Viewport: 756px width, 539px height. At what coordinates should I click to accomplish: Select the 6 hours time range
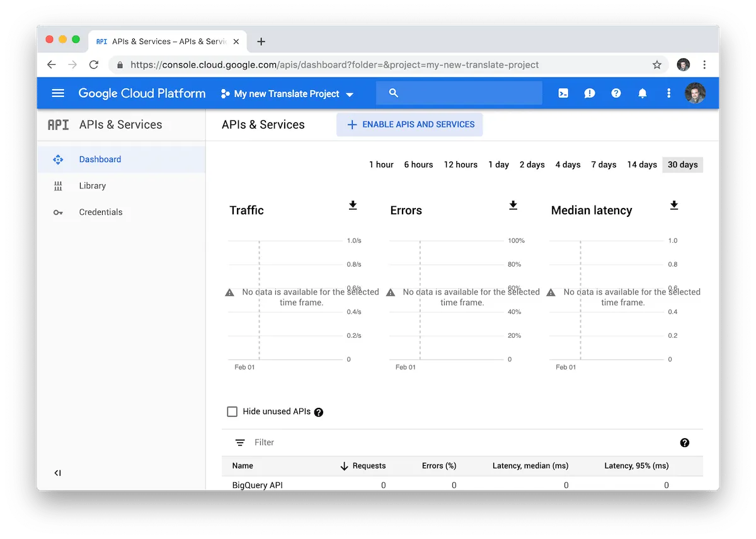(x=418, y=165)
